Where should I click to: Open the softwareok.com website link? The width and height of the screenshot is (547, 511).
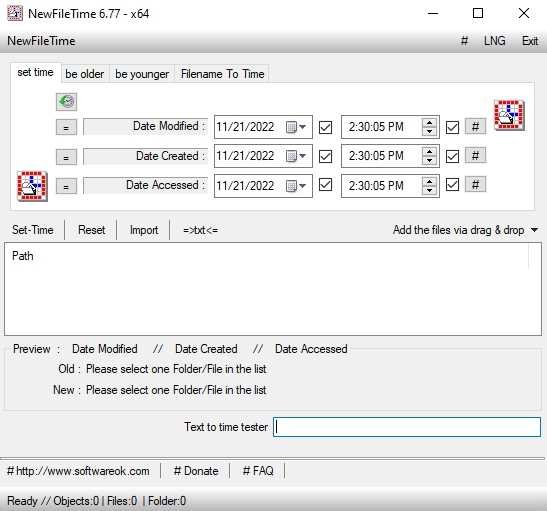[78, 471]
